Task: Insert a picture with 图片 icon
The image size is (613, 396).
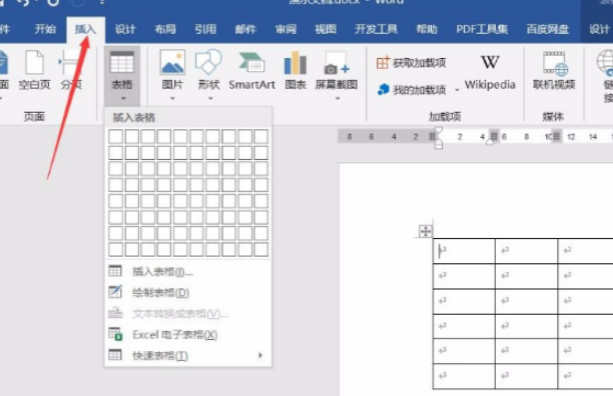Action: 172,63
